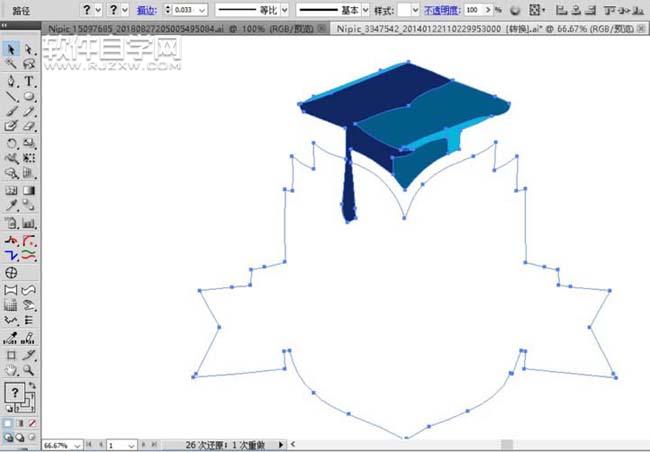Viewport: 650px width, 452px height.
Task: Select the Free Transform tool
Action: pos(29,158)
